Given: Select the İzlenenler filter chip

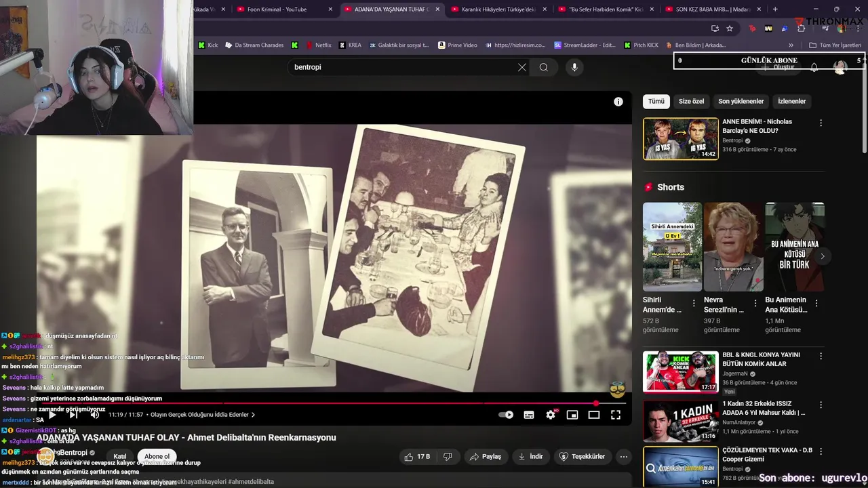Looking at the screenshot, I should [792, 102].
